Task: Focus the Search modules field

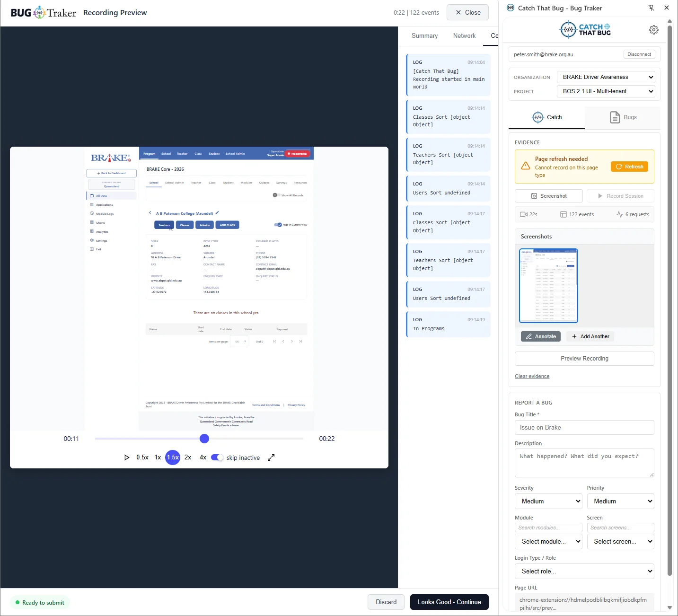Action: coord(548,528)
